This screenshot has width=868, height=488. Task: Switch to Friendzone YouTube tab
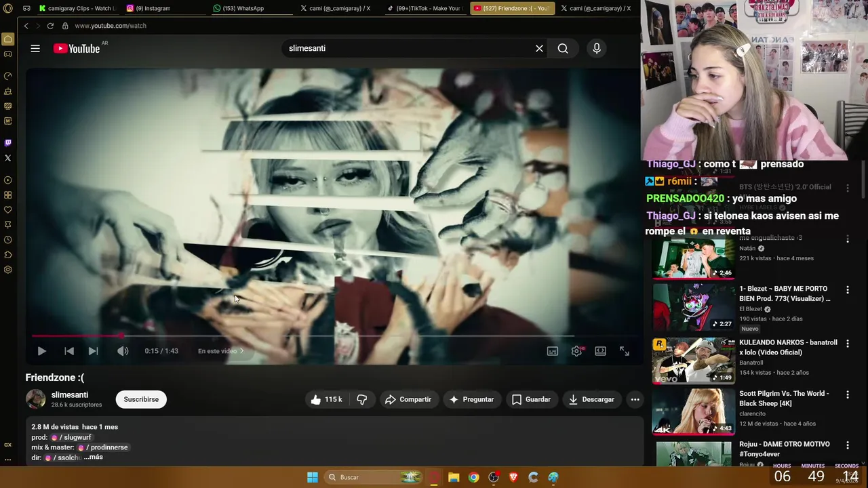click(x=511, y=8)
